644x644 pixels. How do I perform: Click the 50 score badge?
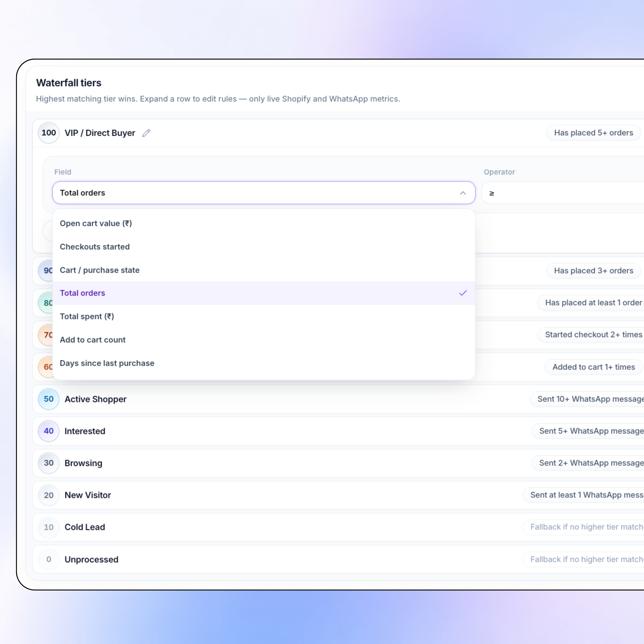coord(49,399)
